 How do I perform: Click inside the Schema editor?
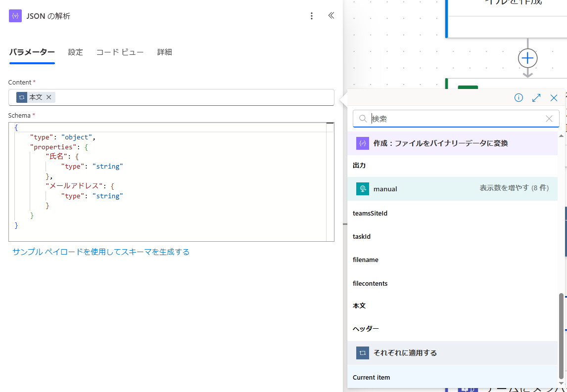tap(171, 182)
